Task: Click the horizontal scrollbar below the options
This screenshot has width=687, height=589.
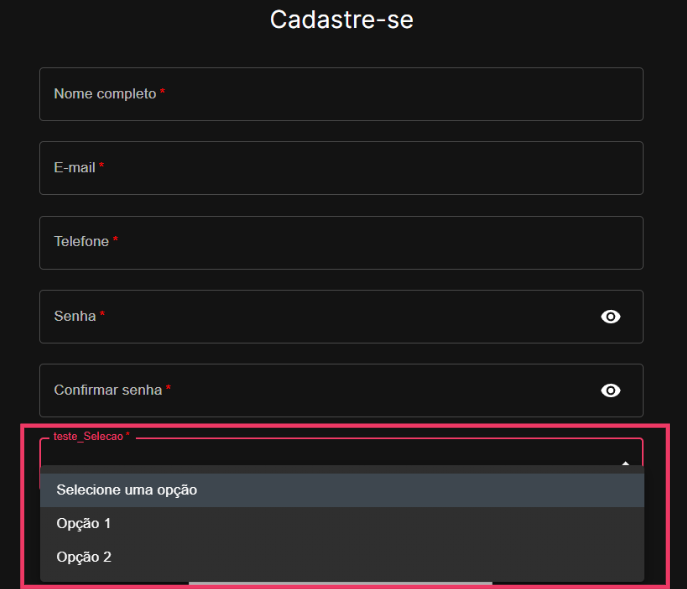Action: 340,583
